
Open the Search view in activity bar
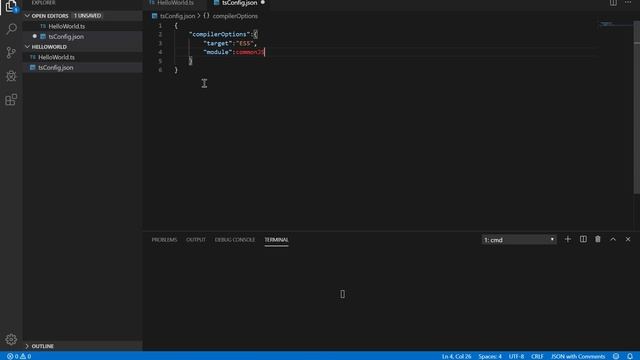coord(11,29)
